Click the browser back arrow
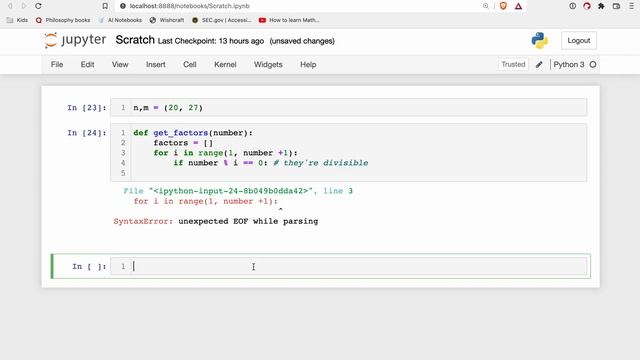 tap(10, 6)
